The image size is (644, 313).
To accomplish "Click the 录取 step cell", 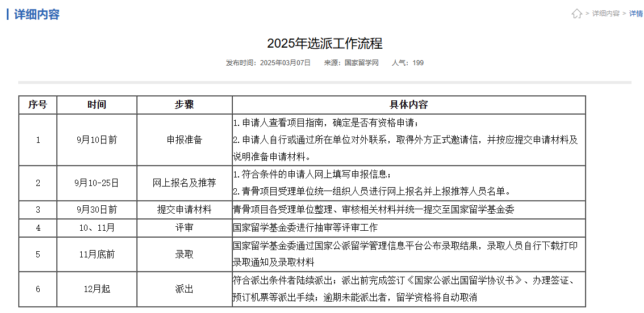I will pyautogui.click(x=184, y=255).
